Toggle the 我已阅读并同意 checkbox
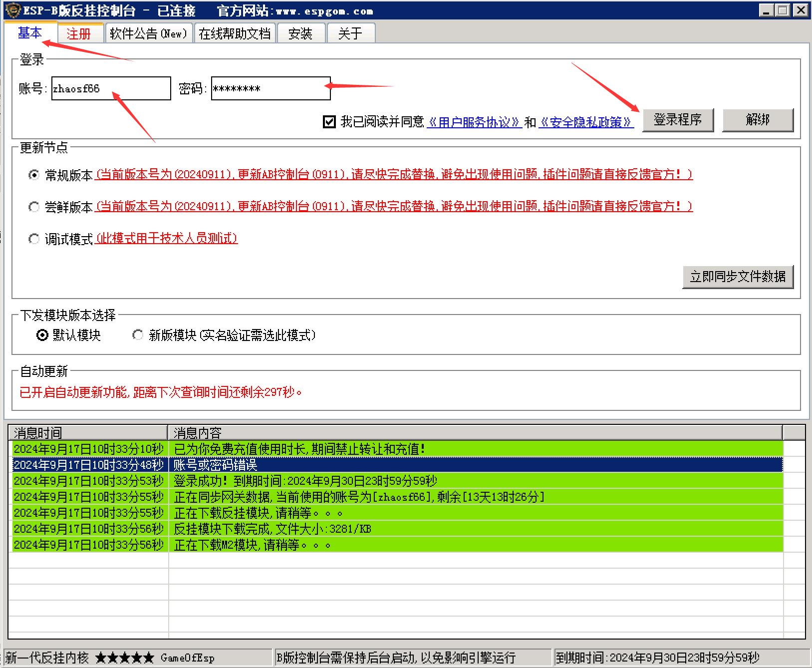The height and width of the screenshot is (668, 812). tap(329, 122)
